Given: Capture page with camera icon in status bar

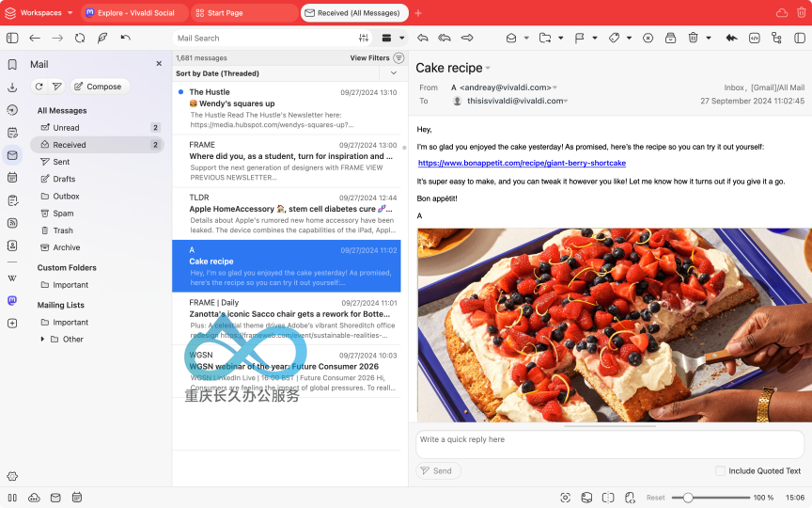Looking at the screenshot, I should click(x=566, y=498).
